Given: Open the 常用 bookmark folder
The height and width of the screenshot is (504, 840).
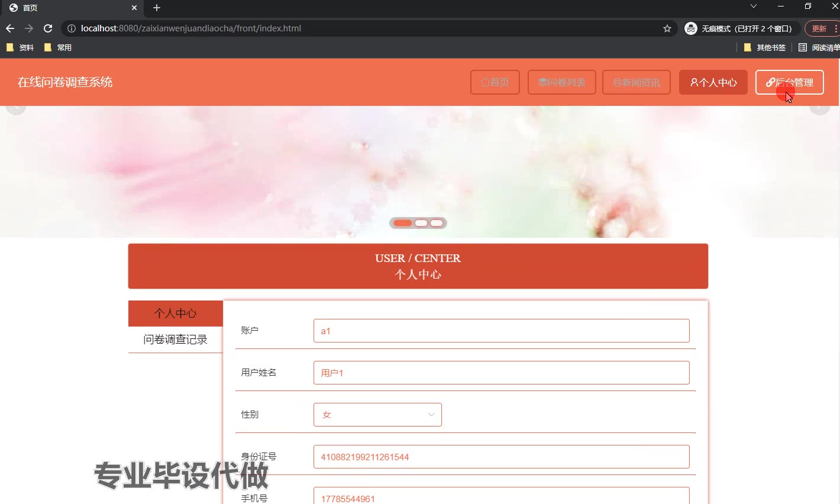Looking at the screenshot, I should (x=58, y=47).
